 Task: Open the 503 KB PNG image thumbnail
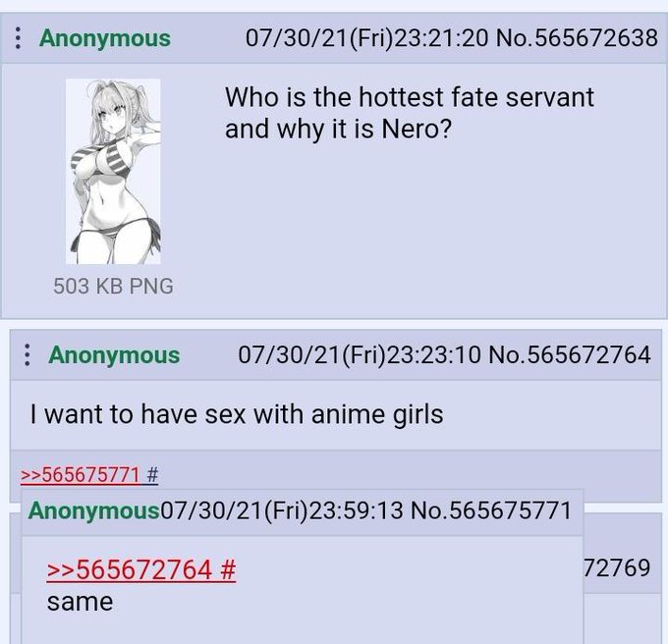[x=113, y=172]
